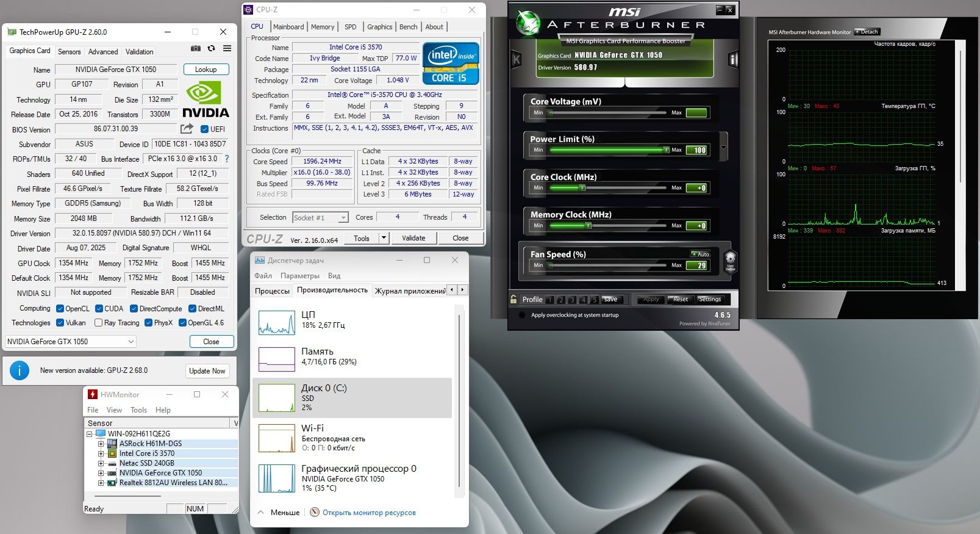Toggle the PhysX checkbox
This screenshot has height=534, width=980.
[148, 323]
